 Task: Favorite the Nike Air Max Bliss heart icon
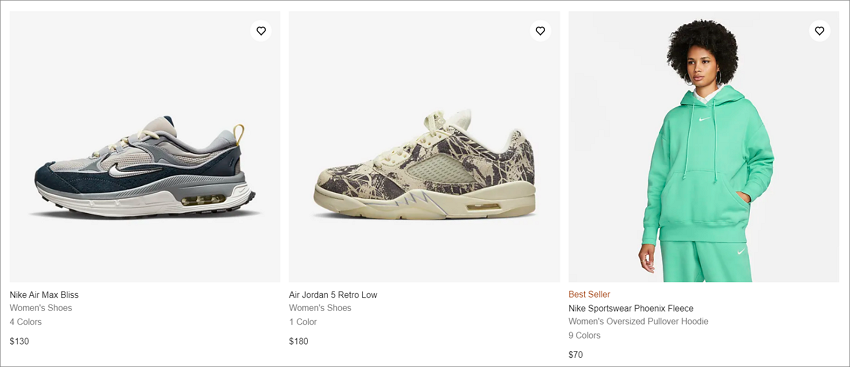[x=261, y=31]
